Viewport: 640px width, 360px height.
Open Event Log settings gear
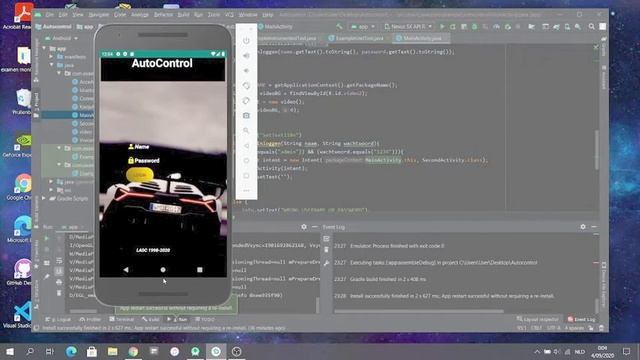(583, 227)
